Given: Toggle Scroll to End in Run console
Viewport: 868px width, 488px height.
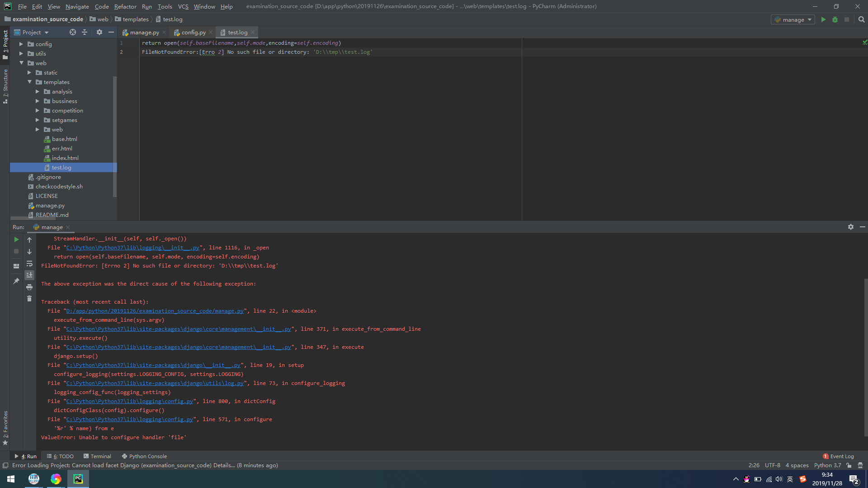Looking at the screenshot, I should pyautogui.click(x=29, y=275).
